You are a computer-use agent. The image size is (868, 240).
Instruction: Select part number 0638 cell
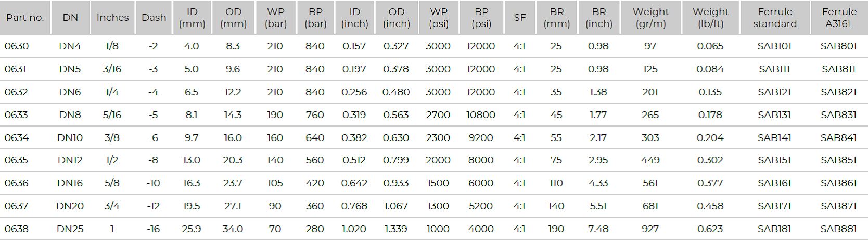17,229
